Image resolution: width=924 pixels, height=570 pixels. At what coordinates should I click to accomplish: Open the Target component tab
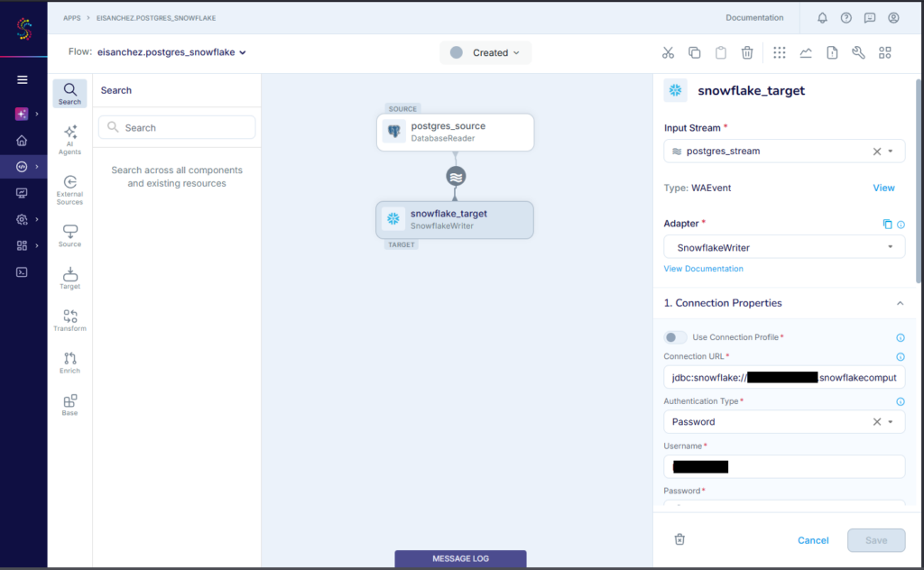(x=69, y=278)
